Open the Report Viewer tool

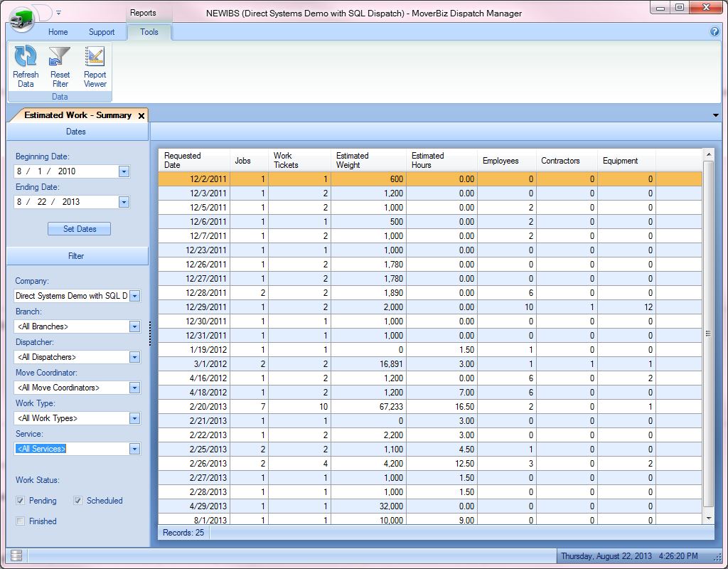tap(95, 58)
